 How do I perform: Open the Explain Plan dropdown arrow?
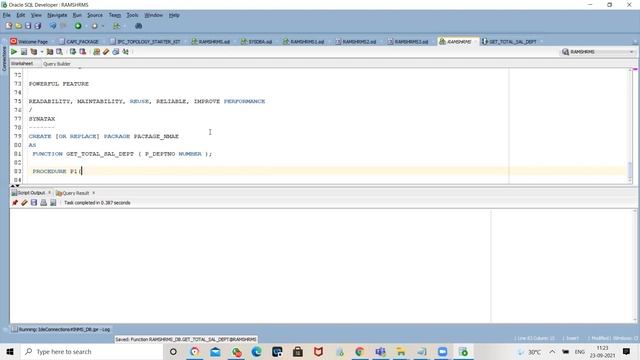click(42, 52)
